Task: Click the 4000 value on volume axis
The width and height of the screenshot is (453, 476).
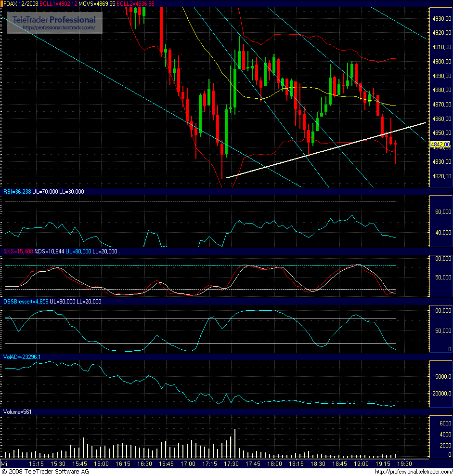Action: click(x=445, y=435)
